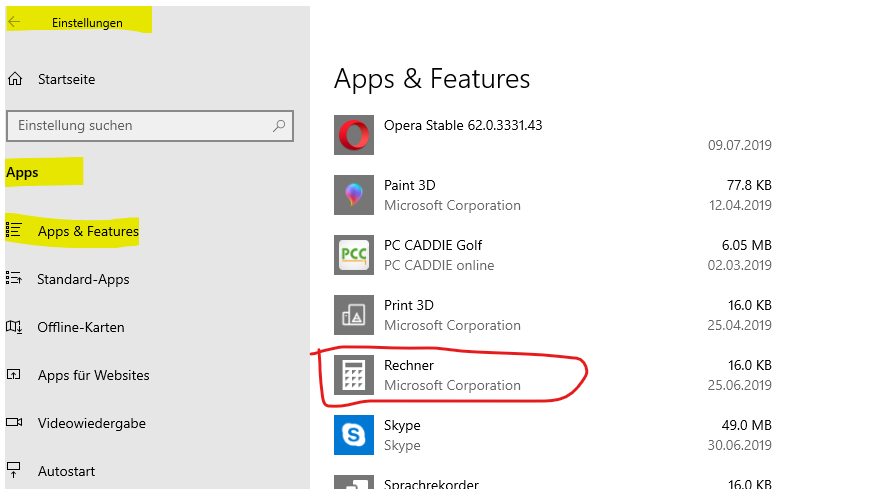Screen dimensions: 880x489
Task: Open Startseite in the sidebar
Action: pos(66,79)
